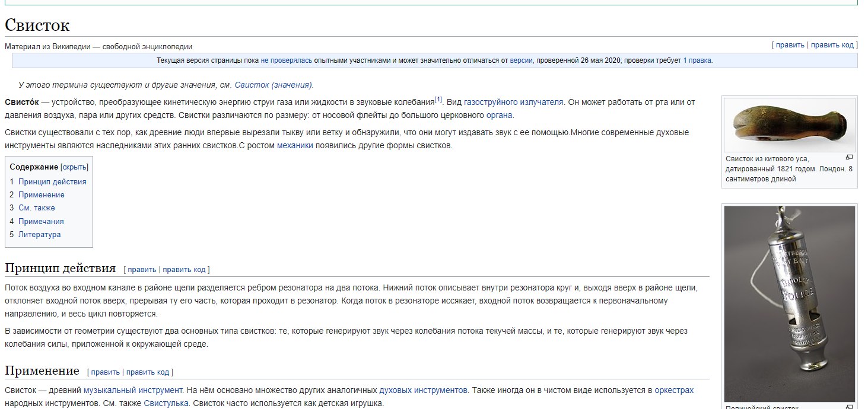Click 'править' beside 'Применение' heading

(106, 372)
